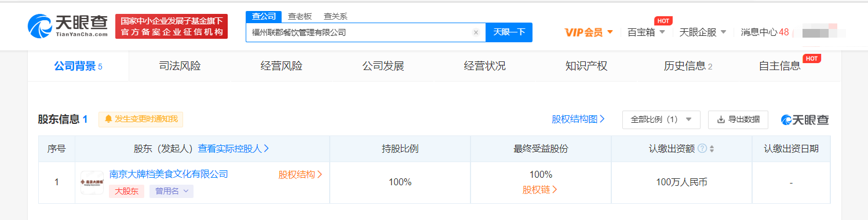Open 南京大牌档美食文化有限公司 company link
The image size is (868, 220).
pyautogui.click(x=169, y=174)
